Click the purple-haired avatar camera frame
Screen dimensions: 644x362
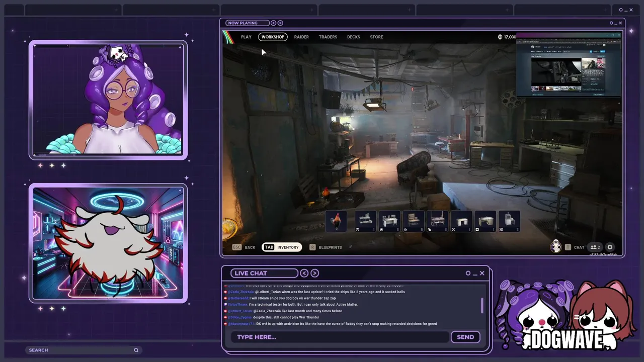click(108, 101)
